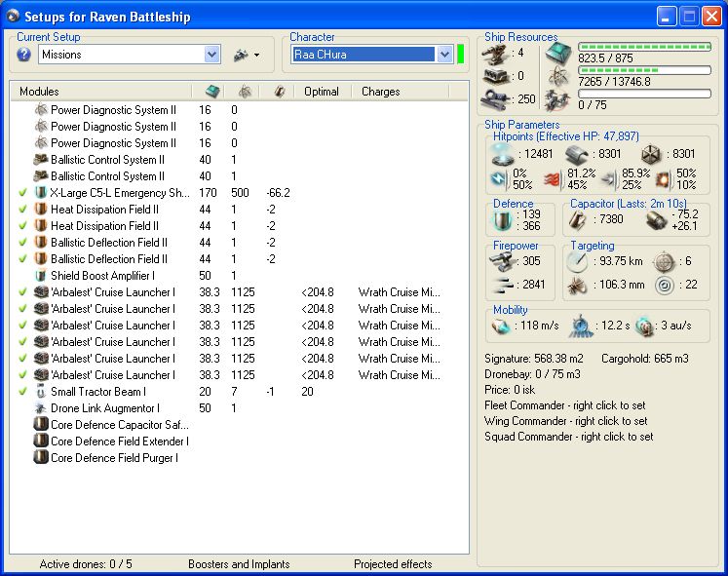Open the Missions setup dropdown

[212, 55]
